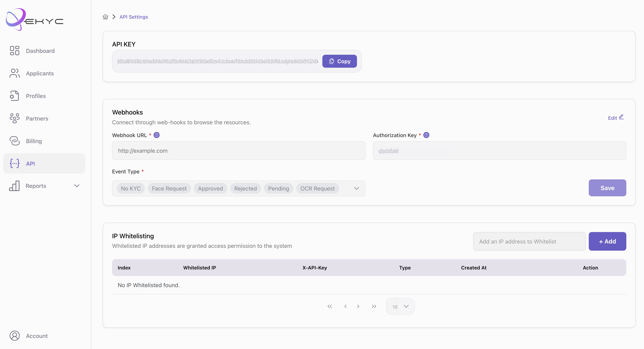The image size is (644, 349).
Task: Click the Profiles document icon
Action: [x=14, y=96]
